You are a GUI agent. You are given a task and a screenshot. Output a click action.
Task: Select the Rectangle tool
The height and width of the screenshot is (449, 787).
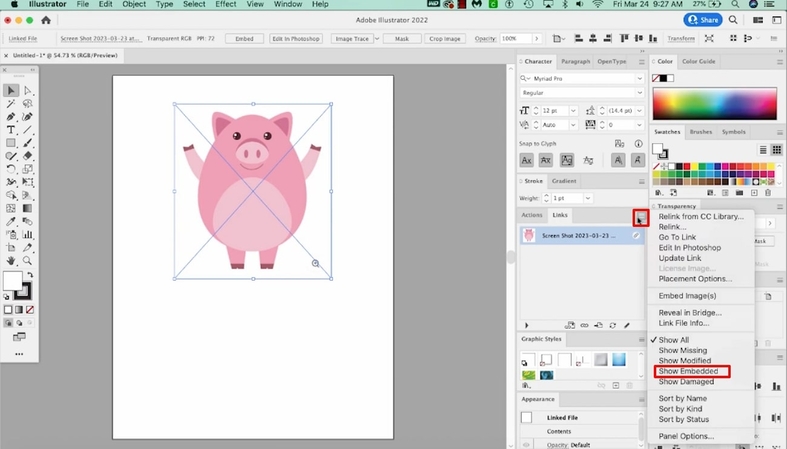click(x=11, y=143)
